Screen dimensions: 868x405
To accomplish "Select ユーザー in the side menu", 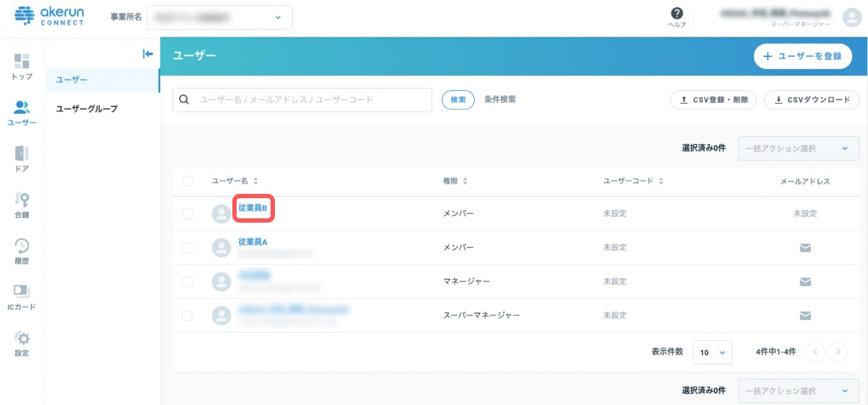I will pyautogui.click(x=71, y=79).
